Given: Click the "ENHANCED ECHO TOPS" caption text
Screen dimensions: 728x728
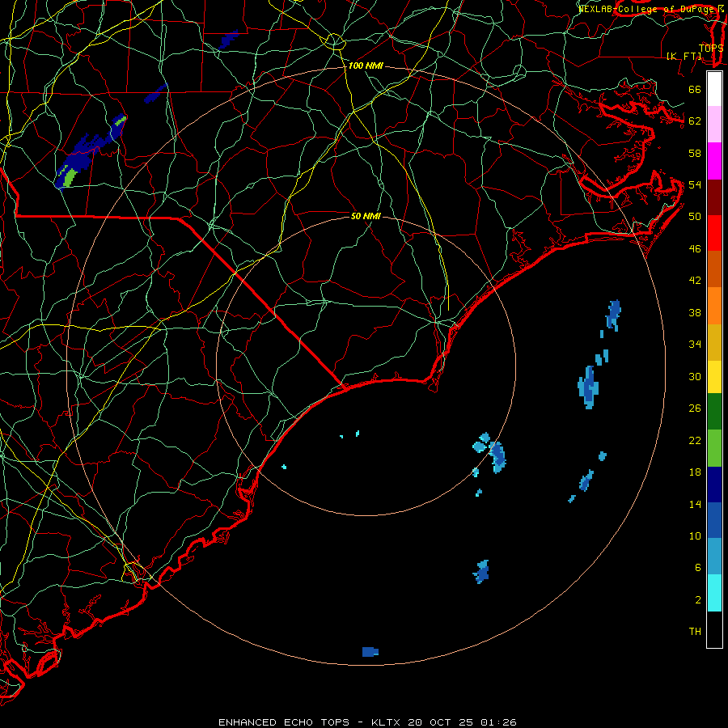Looking at the screenshot, I should (x=284, y=722).
